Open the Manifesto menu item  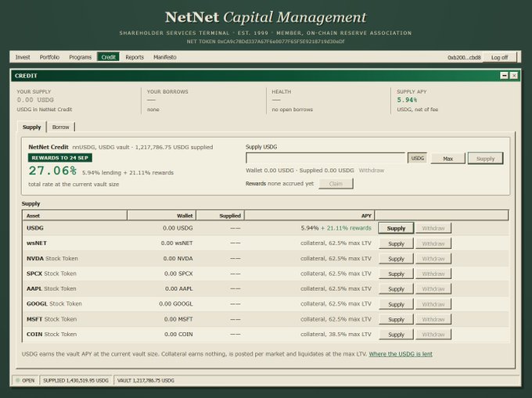[x=165, y=57]
